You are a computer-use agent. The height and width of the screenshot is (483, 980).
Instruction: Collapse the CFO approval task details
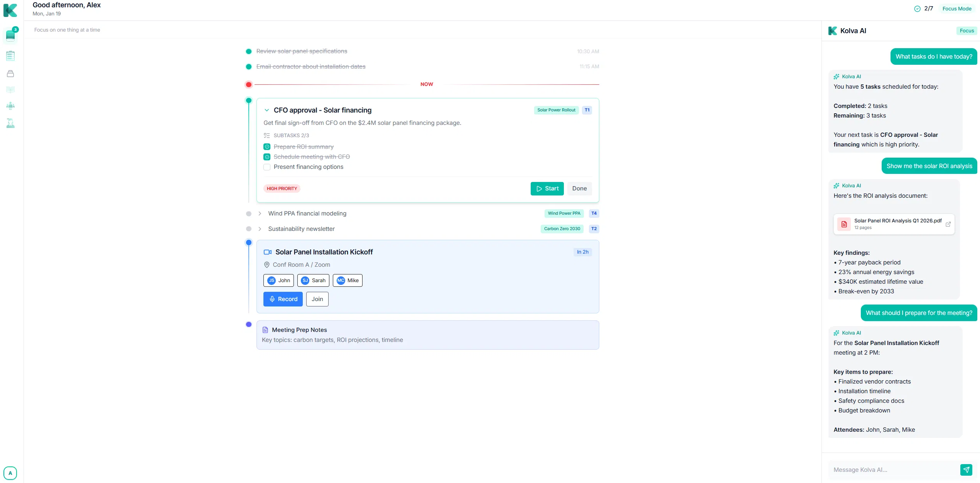[267, 110]
